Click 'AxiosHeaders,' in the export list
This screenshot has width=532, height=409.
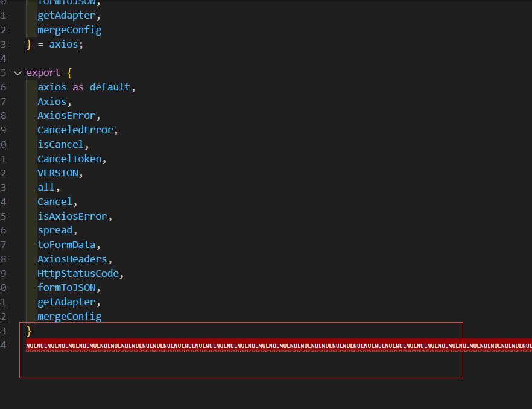[75, 259]
